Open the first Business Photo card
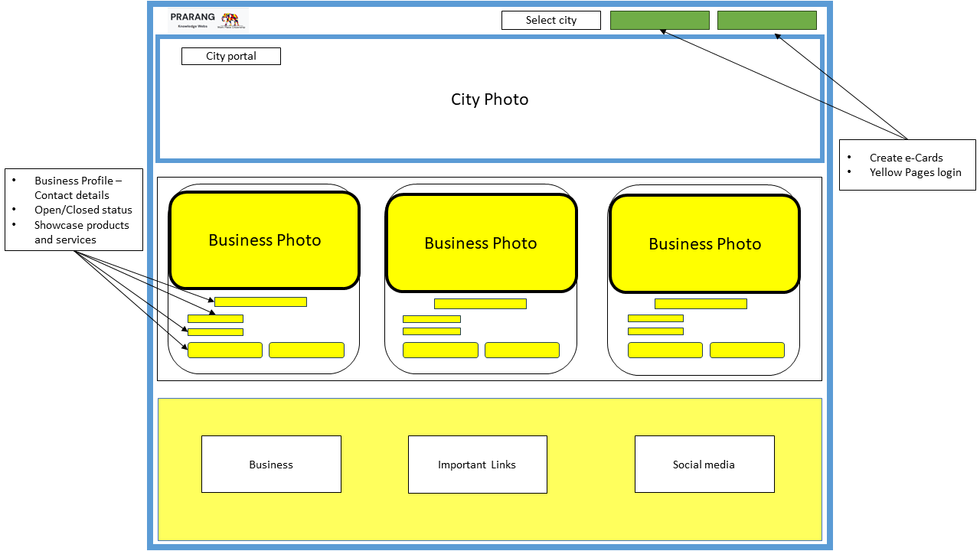This screenshot has height=551, width=980. coord(264,240)
